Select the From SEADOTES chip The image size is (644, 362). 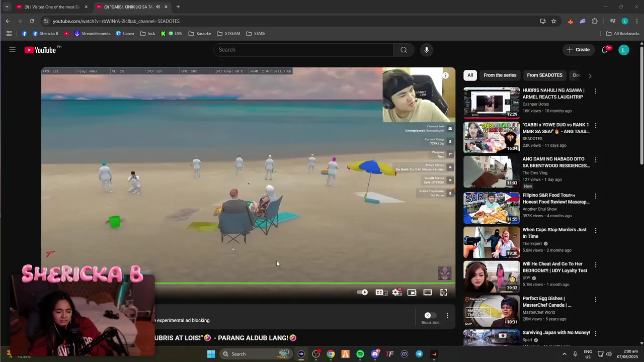click(544, 75)
